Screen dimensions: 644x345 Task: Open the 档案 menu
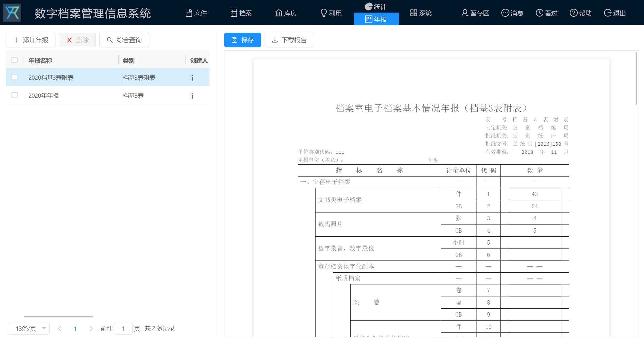tap(241, 13)
